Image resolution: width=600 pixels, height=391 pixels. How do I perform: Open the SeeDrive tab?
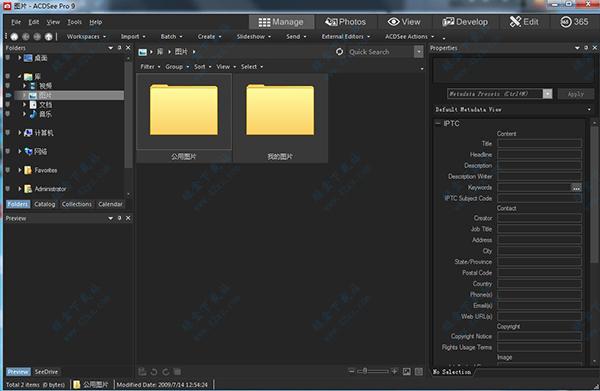coord(46,372)
